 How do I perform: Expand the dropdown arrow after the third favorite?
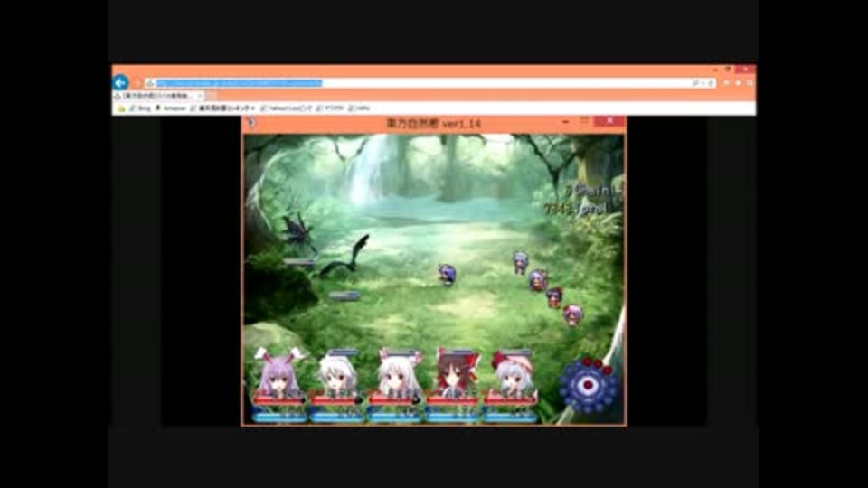pyautogui.click(x=253, y=108)
